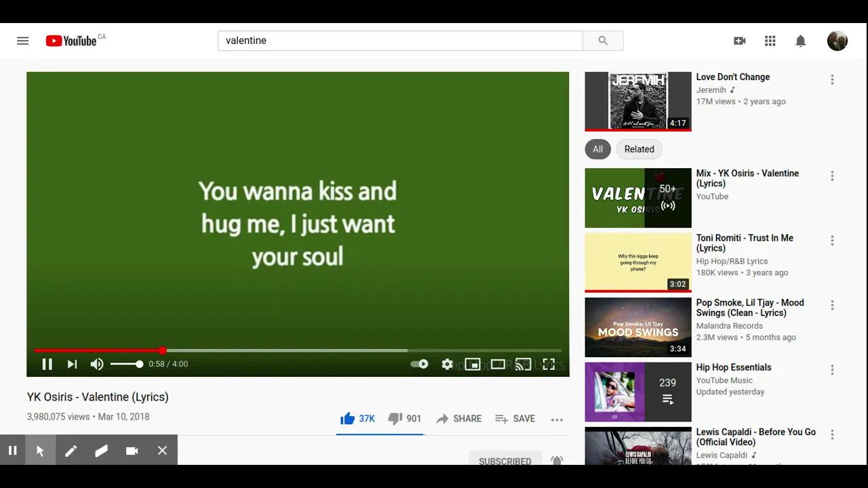Click the 0:58 / 4:00 time display
The image size is (868, 488).
pyautogui.click(x=168, y=364)
